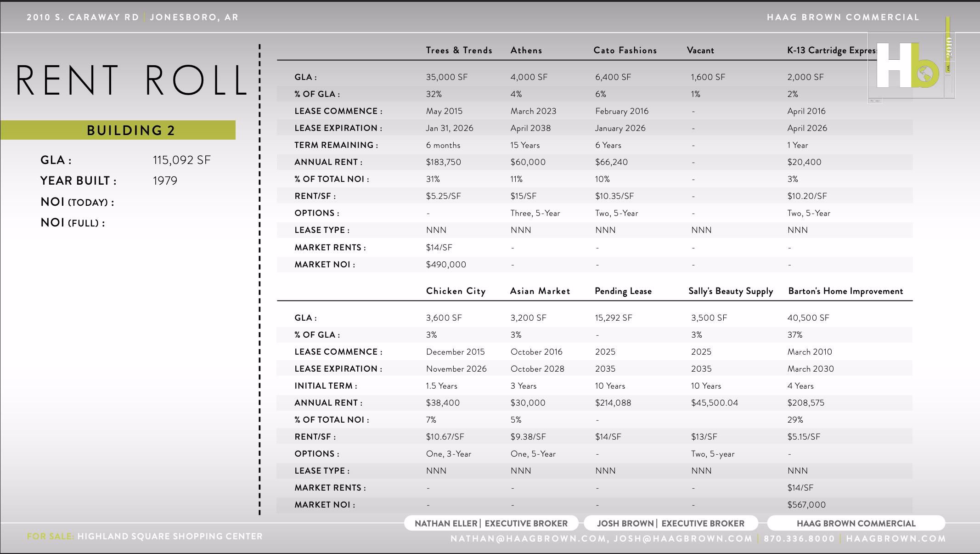Select the Building 2 green banner
Screen dimensions: 980x554
(x=118, y=130)
